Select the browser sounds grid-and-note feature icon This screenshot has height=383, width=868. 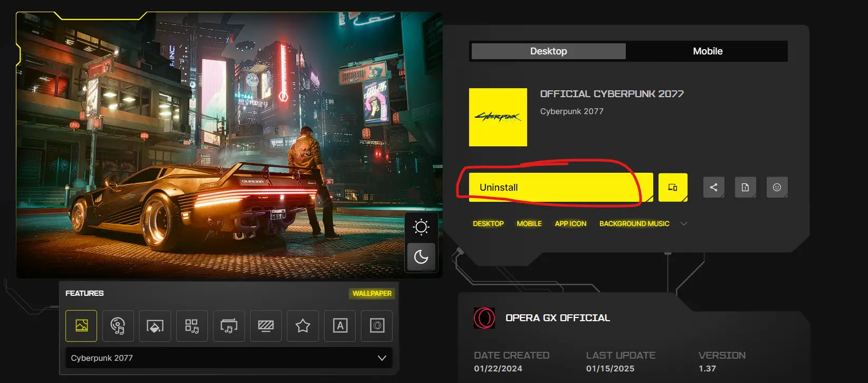tap(192, 326)
